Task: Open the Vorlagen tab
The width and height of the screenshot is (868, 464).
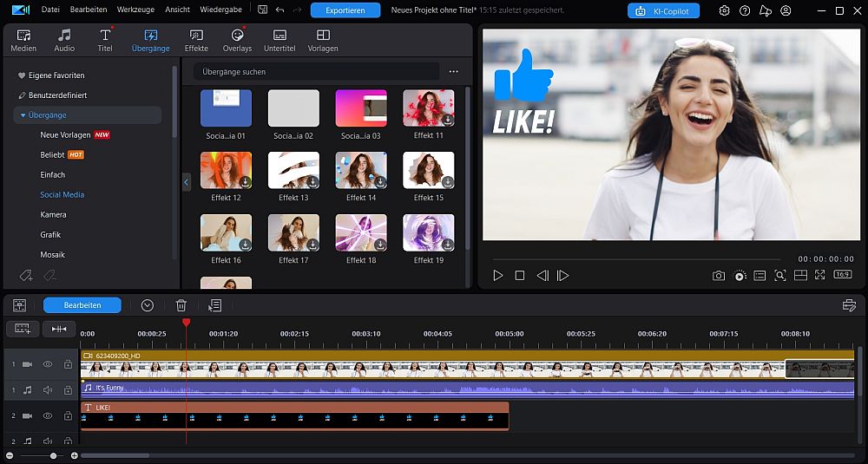Action: click(x=323, y=41)
